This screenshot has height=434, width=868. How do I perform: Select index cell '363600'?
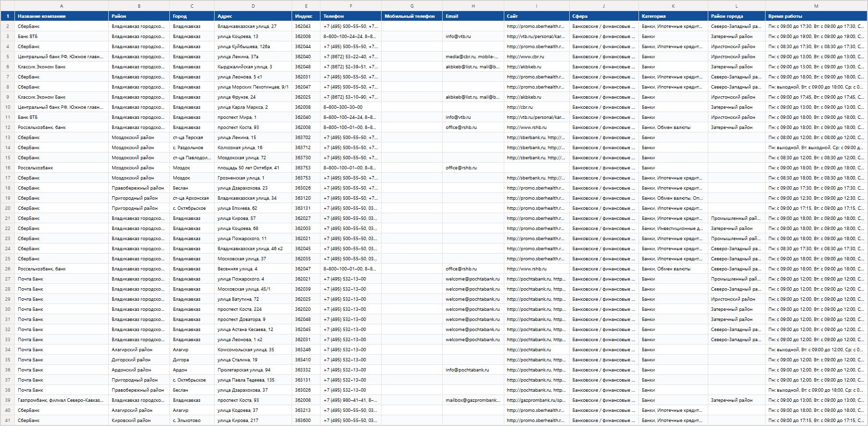pyautogui.click(x=306, y=421)
